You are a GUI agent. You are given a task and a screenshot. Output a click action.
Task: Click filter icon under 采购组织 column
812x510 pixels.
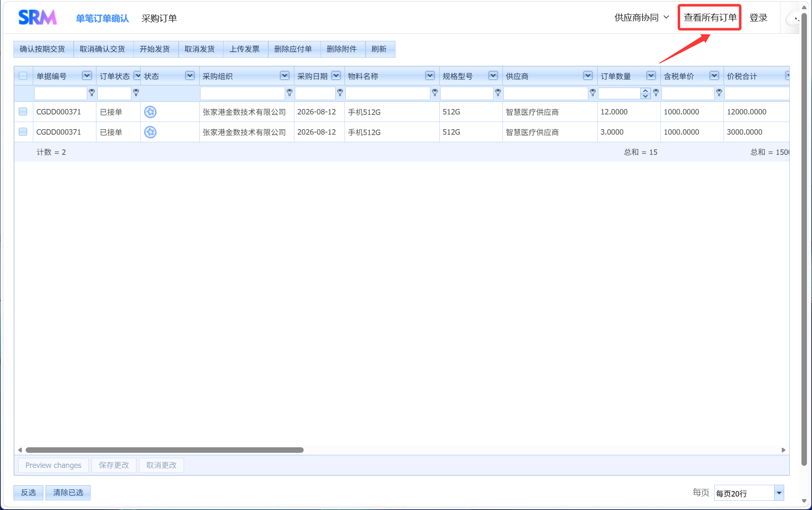point(289,93)
